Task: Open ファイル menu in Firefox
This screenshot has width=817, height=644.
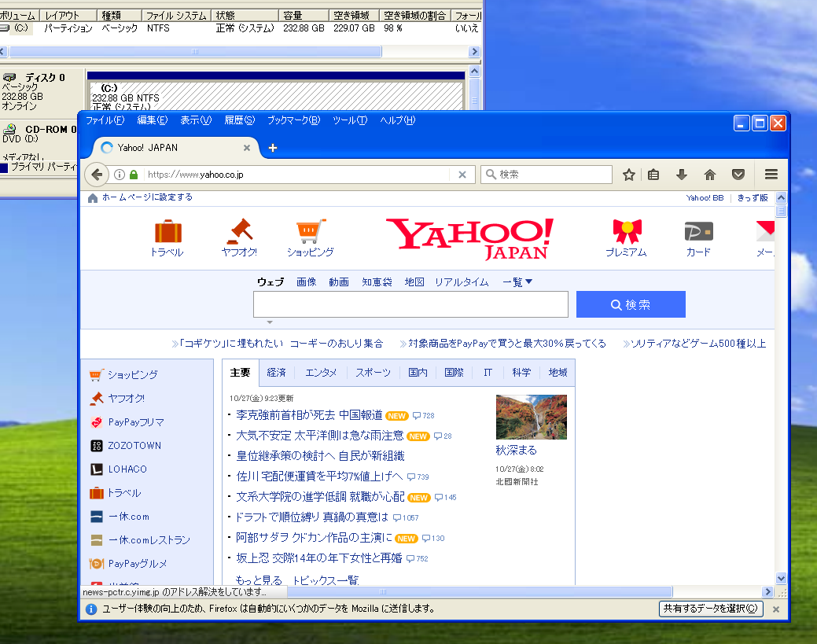Action: click(105, 120)
